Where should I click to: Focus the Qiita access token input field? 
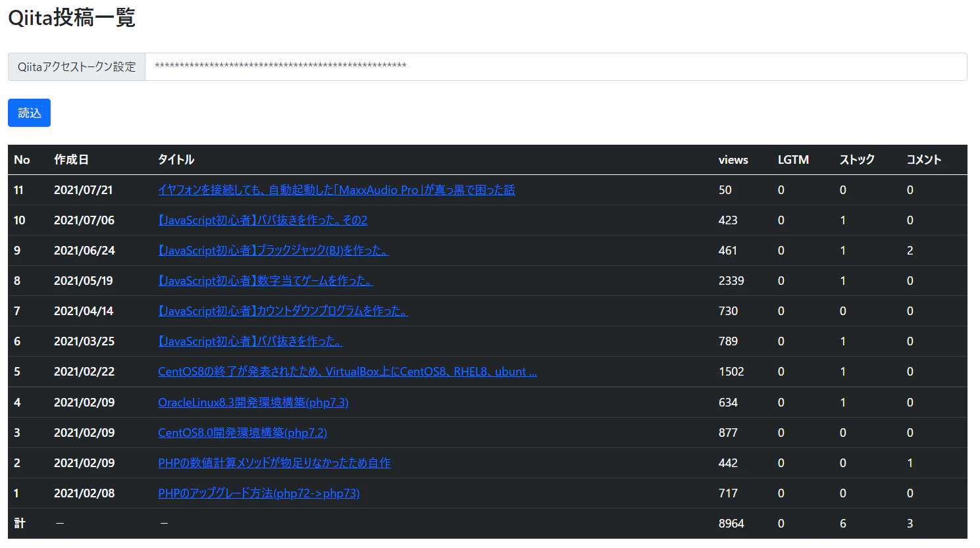coord(555,66)
